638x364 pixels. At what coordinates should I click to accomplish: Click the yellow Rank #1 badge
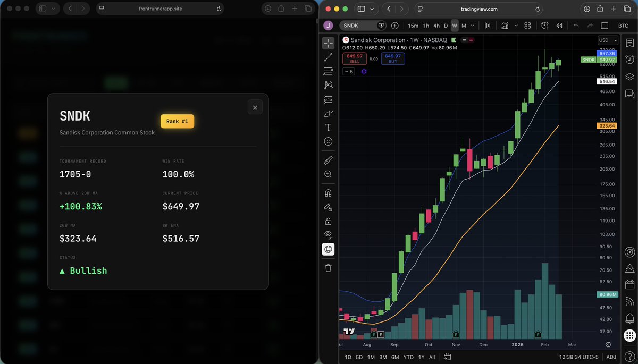point(177,121)
